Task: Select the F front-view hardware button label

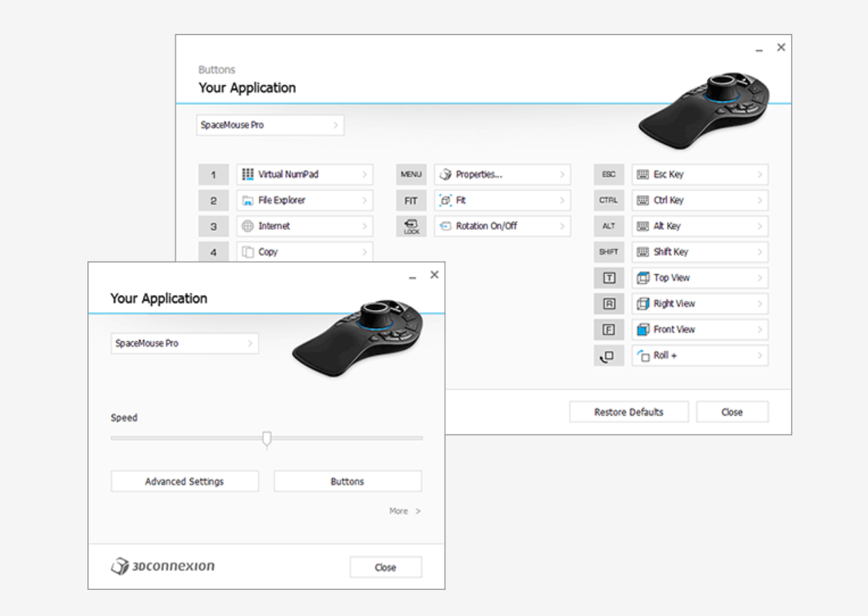Action: click(609, 330)
